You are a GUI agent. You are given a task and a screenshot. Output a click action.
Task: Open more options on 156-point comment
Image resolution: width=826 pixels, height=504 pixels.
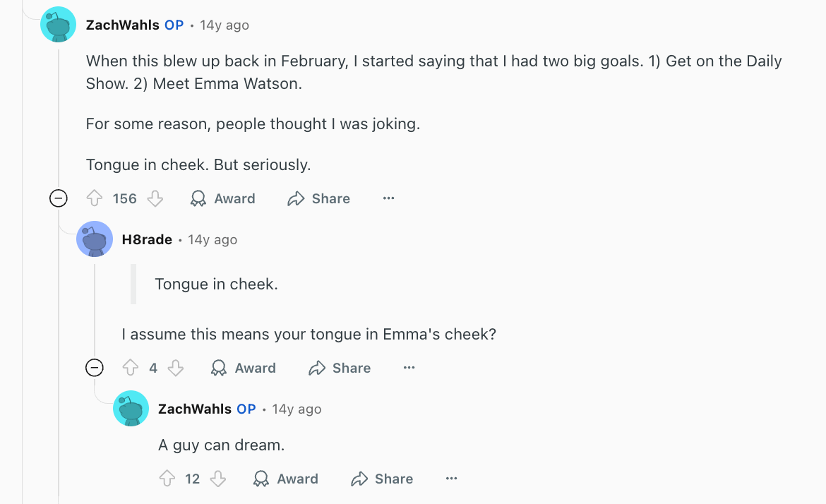[x=388, y=199]
